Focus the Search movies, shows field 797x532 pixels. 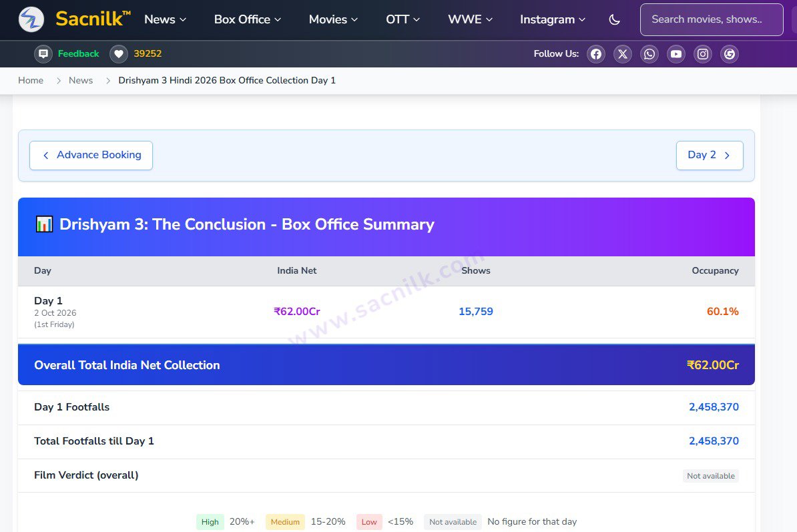coord(712,20)
